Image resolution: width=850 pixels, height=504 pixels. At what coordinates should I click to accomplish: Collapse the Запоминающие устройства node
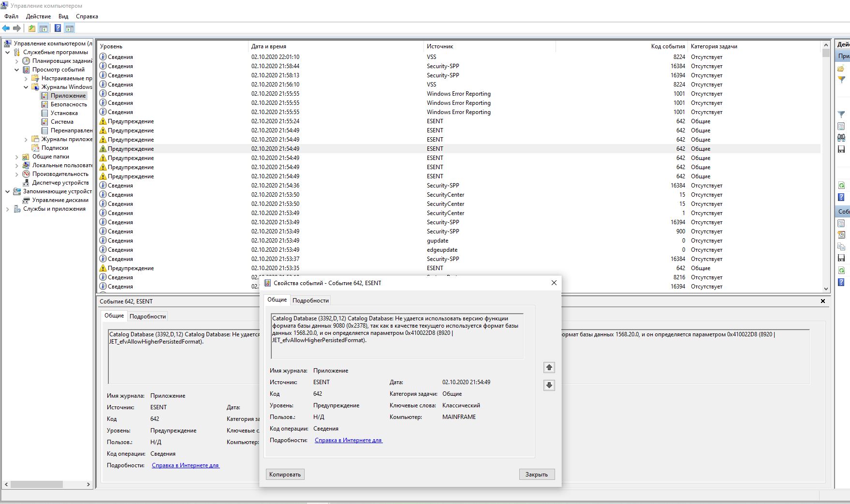point(8,191)
